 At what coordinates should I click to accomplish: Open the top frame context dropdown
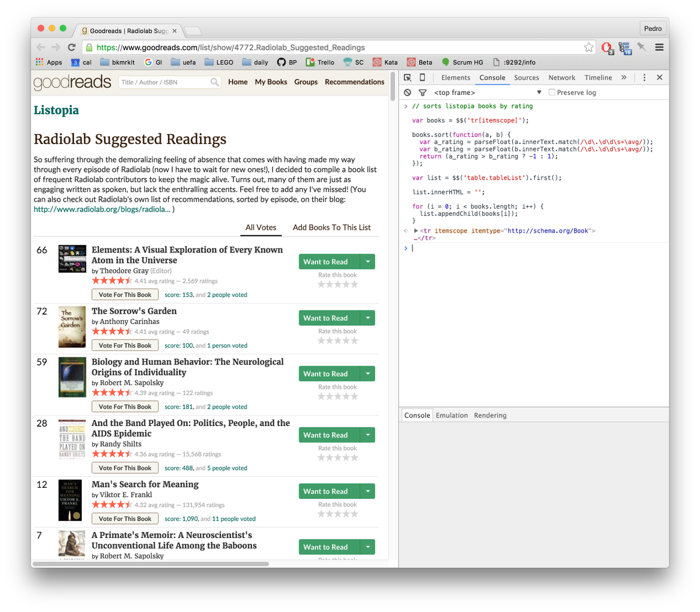(x=488, y=93)
